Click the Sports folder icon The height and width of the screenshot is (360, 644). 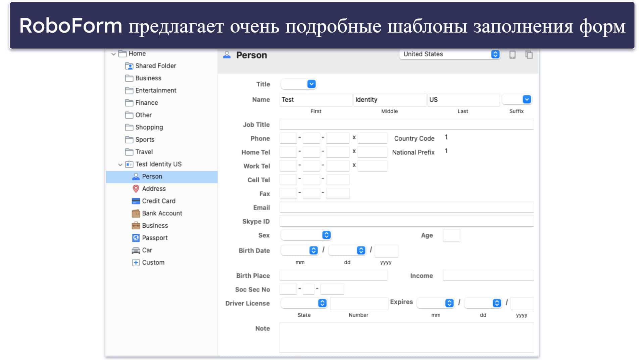tap(129, 140)
